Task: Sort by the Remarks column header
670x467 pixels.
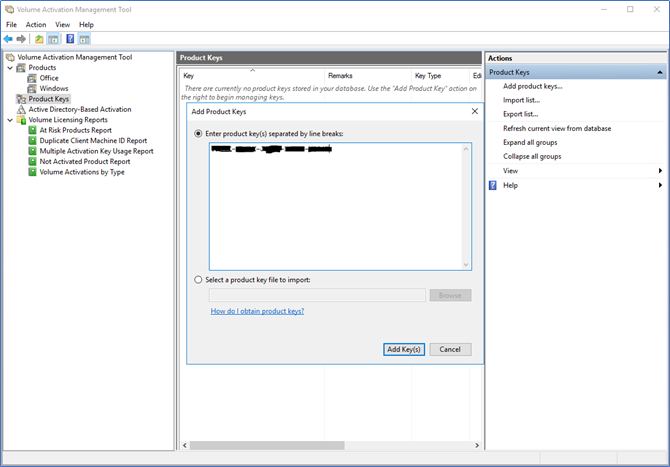Action: (x=368, y=76)
